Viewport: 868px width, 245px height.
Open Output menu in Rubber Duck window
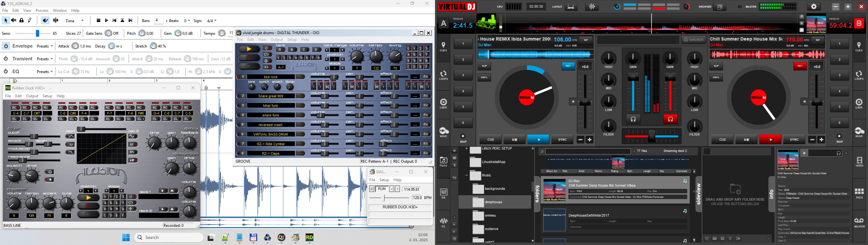coord(32,96)
